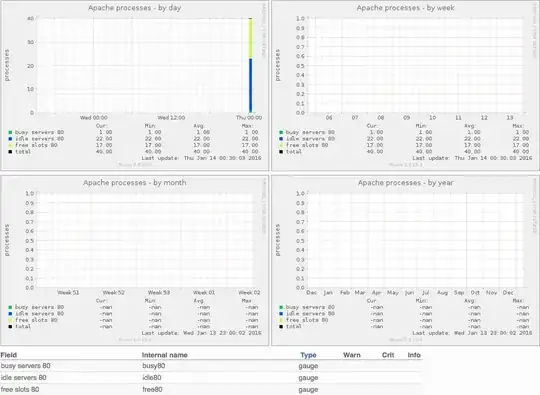Click the week graph's Last update timestamp
Viewport: 540px width, 395px height.
472,158
